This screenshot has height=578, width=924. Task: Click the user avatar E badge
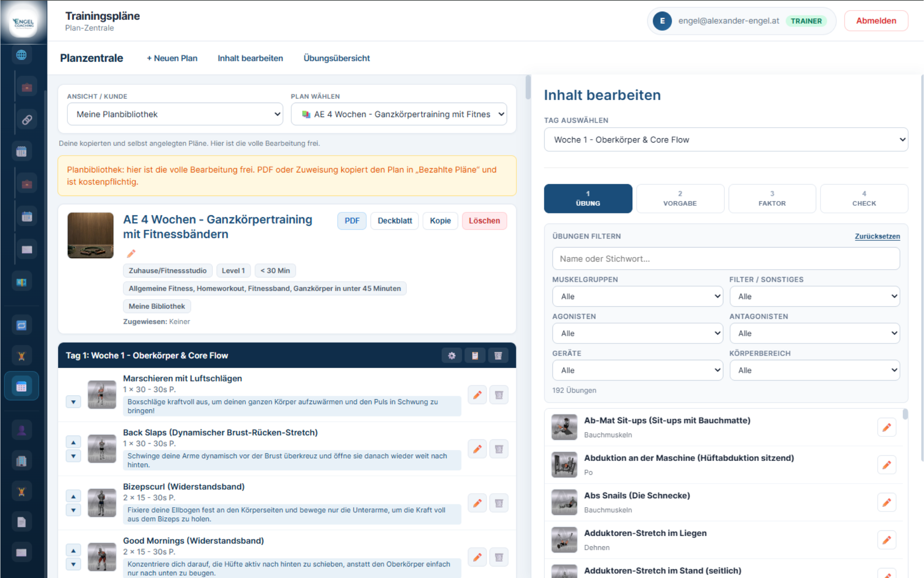[662, 21]
